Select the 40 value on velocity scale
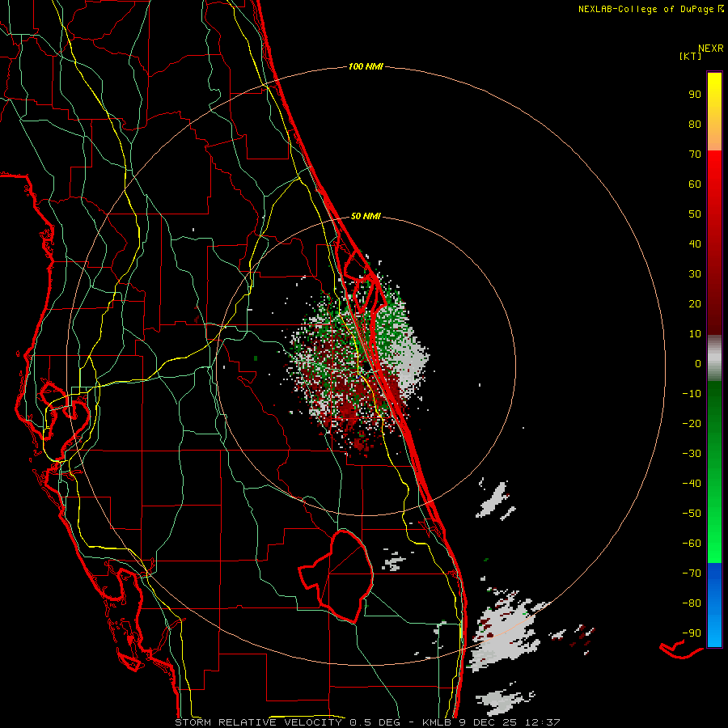Viewport: 728px width, 728px height. point(695,243)
